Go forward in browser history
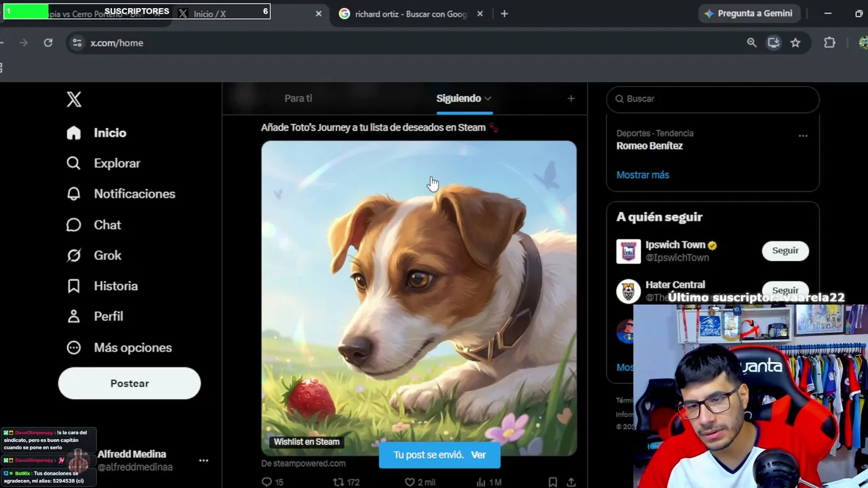The height and width of the screenshot is (488, 868). (23, 43)
